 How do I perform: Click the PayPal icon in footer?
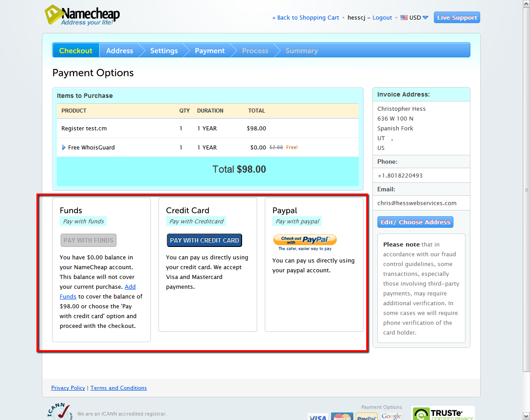tap(366, 416)
